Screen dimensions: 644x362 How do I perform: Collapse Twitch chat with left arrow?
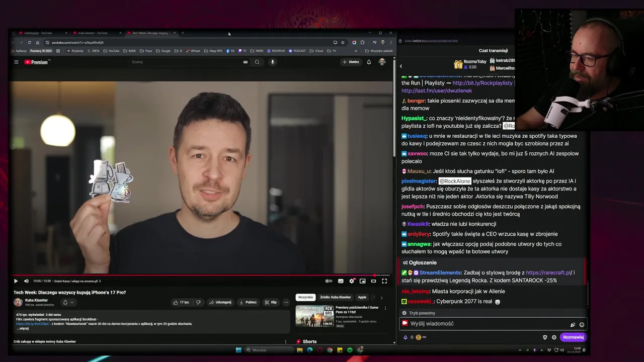click(401, 66)
